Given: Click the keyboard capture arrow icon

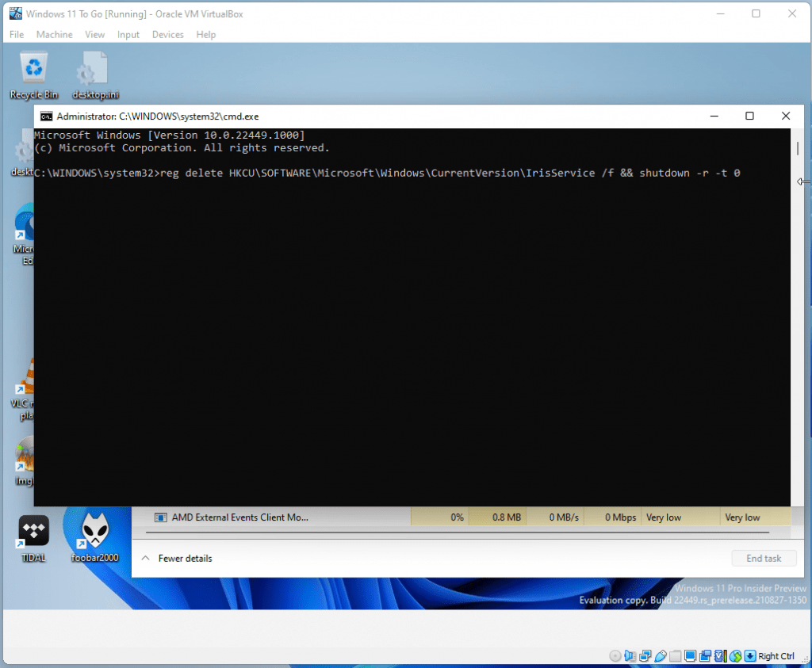Looking at the screenshot, I should click(749, 656).
